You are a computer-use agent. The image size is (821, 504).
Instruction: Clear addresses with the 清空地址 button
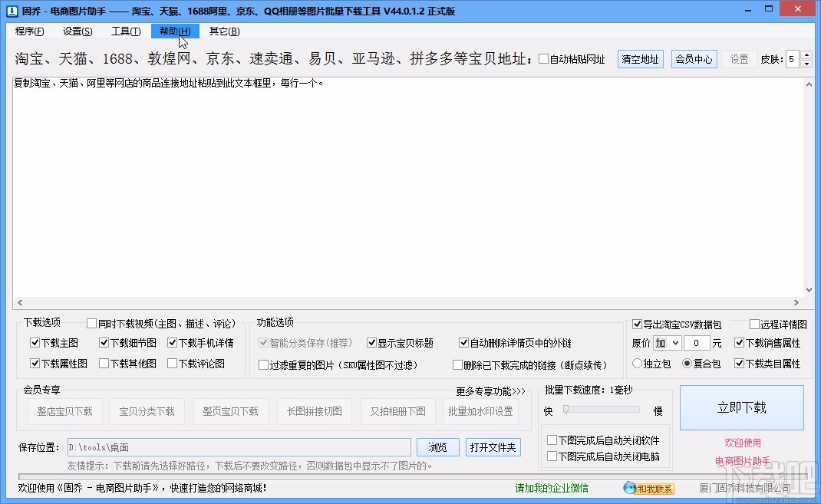pyautogui.click(x=640, y=58)
